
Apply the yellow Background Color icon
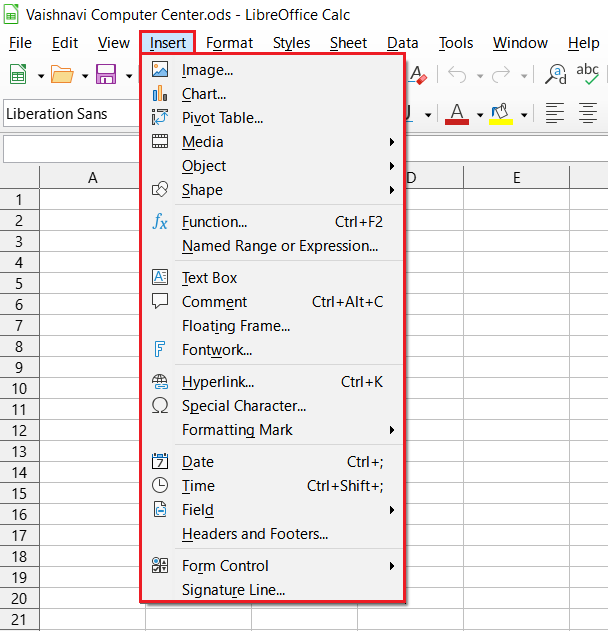pos(501,114)
